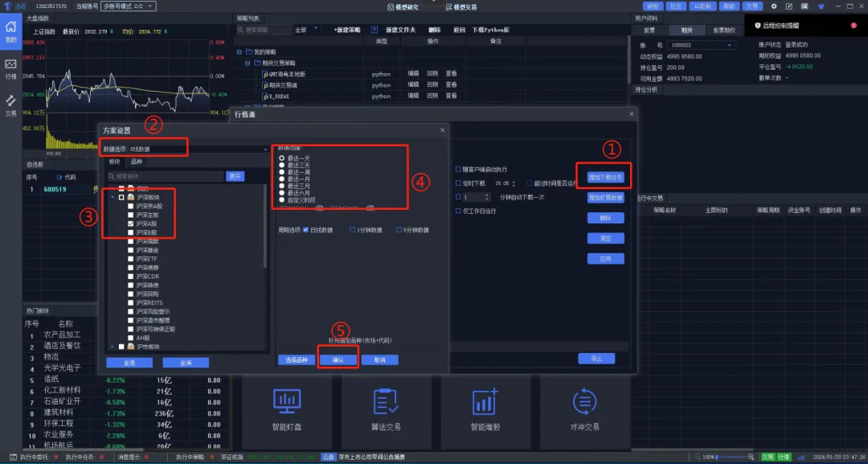Viewport: 868px width, 464px height.
Task: Open the 全部 filter dropdown in strategy list
Action: click(x=306, y=30)
